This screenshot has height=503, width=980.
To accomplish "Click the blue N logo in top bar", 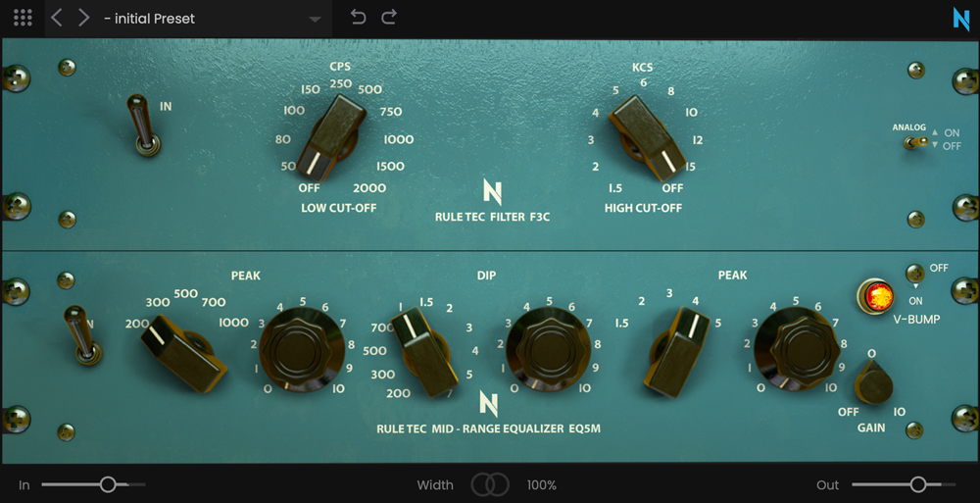I will click(x=961, y=19).
